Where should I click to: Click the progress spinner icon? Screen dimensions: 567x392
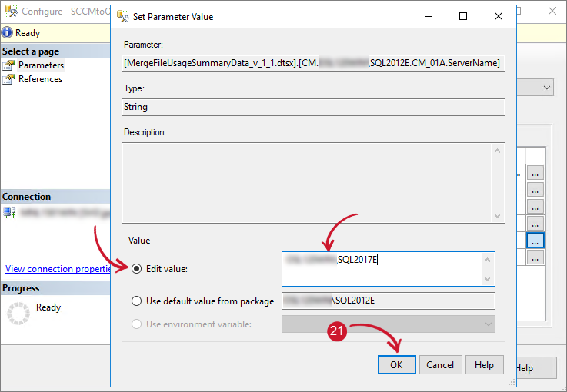pyautogui.click(x=18, y=314)
